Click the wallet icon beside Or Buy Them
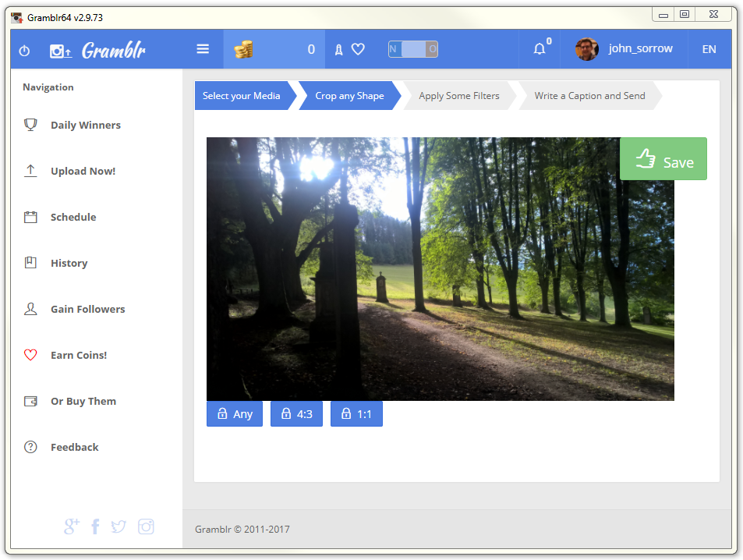This screenshot has width=743, height=560. point(30,401)
